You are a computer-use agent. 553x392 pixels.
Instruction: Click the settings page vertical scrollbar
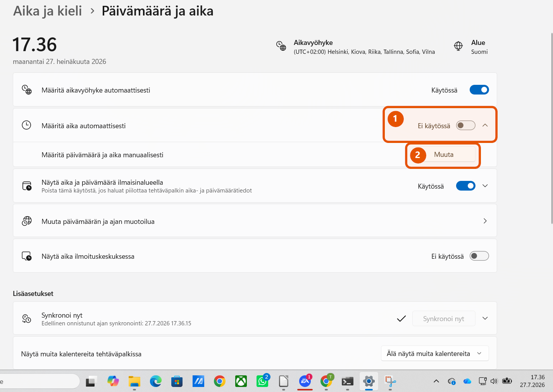551,128
